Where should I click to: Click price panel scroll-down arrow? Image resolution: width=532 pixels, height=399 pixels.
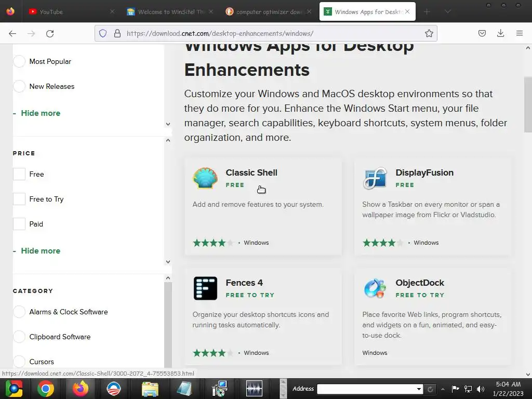[x=168, y=262]
